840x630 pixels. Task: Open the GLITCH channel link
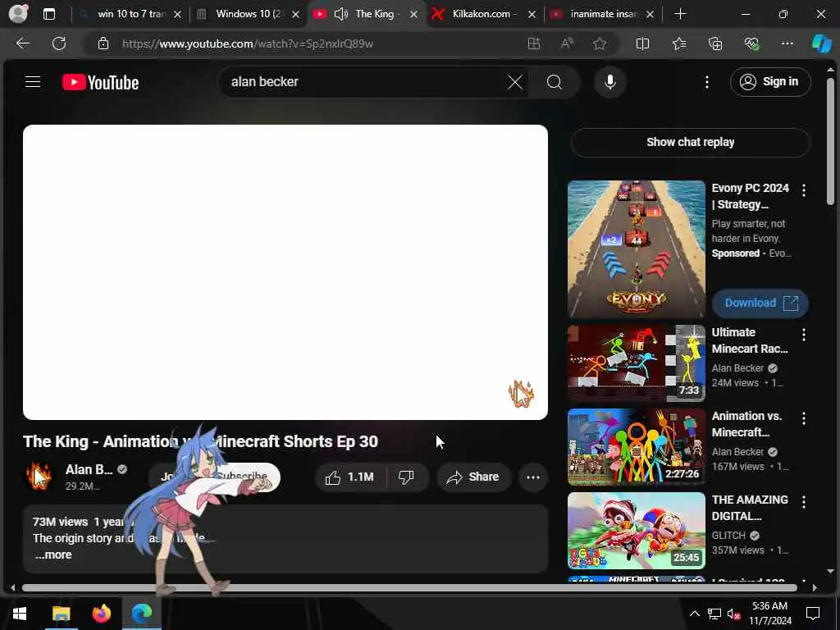728,536
